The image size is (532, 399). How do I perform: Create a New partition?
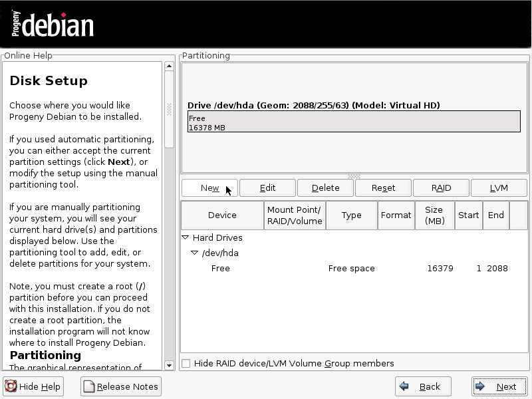coord(209,188)
